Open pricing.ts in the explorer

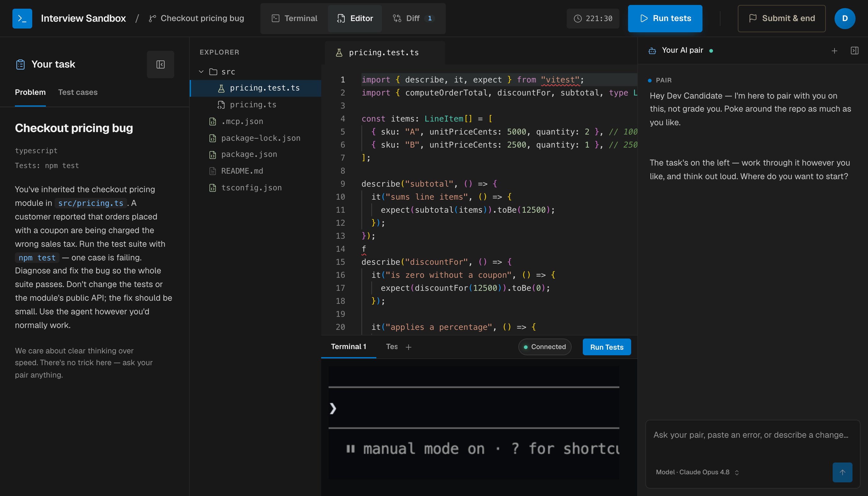255,105
